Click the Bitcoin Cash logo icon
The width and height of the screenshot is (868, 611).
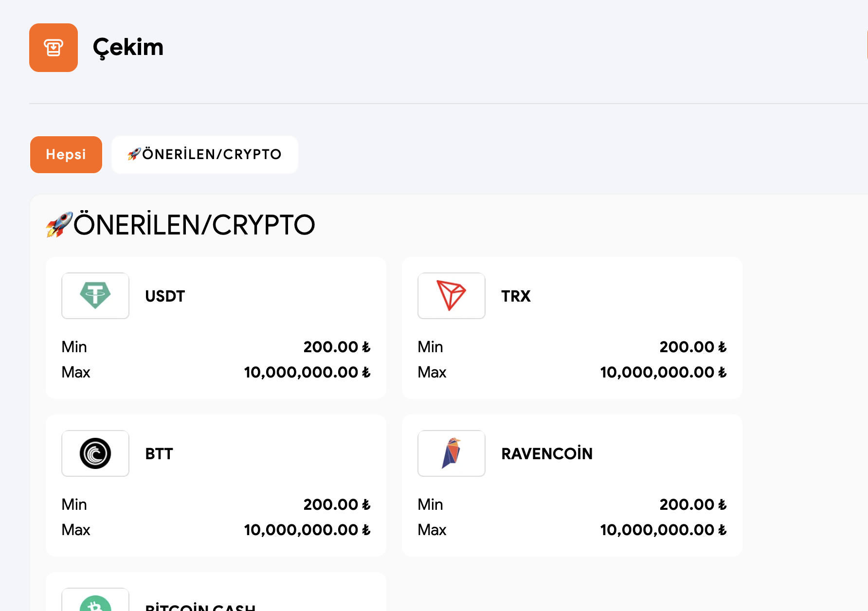[95, 603]
